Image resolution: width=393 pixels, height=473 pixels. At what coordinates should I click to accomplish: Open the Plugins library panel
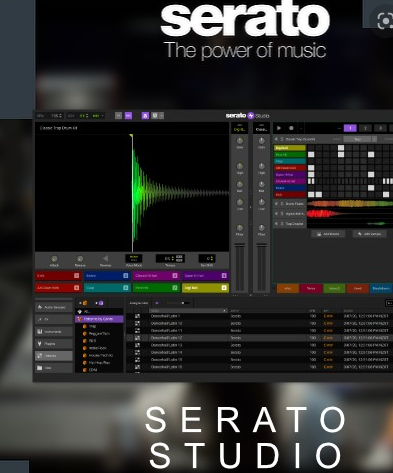coord(54,343)
